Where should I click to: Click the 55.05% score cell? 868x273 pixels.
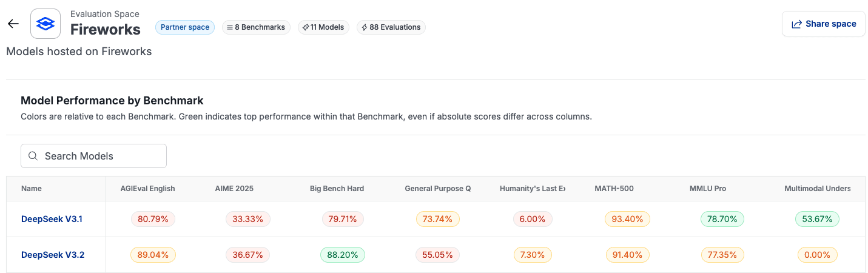click(437, 255)
